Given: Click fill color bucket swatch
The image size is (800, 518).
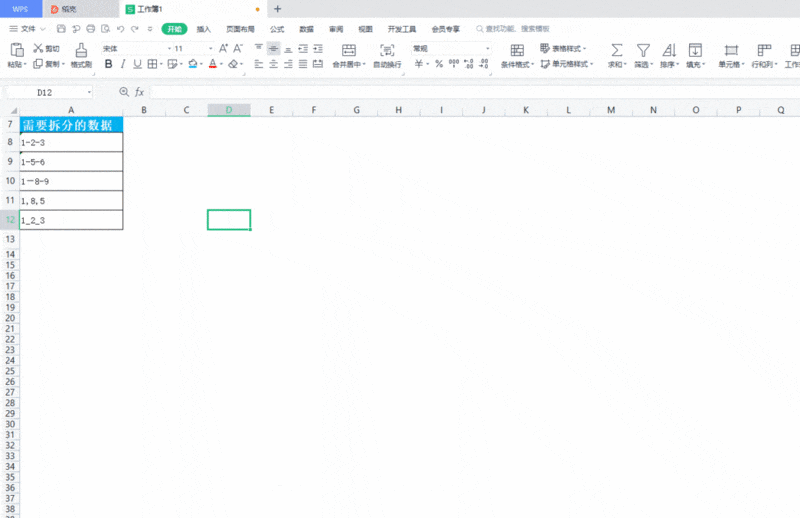Looking at the screenshot, I should click(x=192, y=64).
